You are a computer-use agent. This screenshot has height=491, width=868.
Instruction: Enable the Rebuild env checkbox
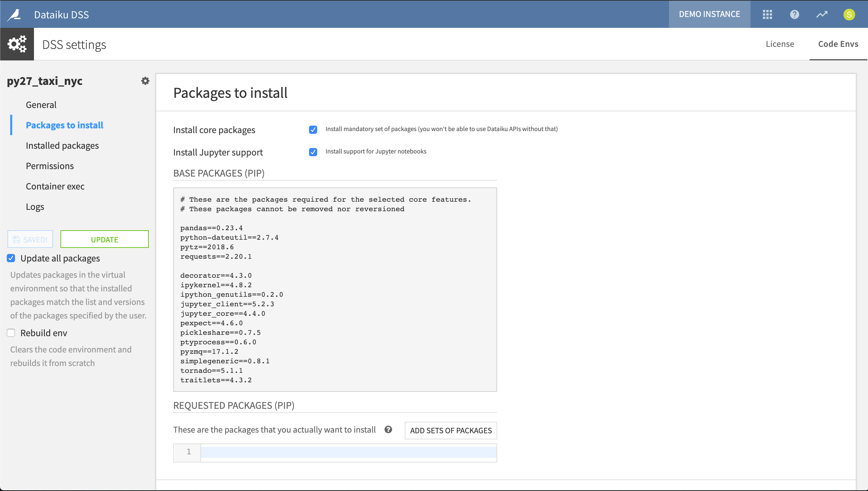click(11, 333)
